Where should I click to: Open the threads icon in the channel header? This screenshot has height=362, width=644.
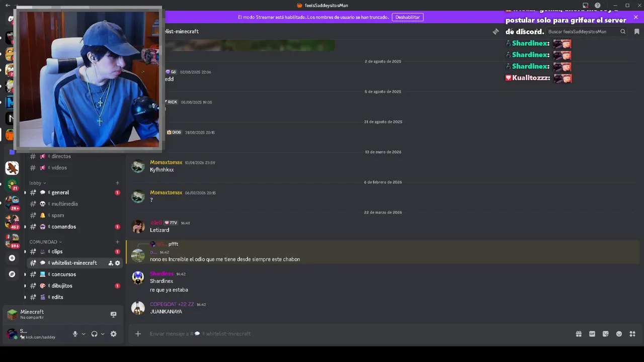496,31
